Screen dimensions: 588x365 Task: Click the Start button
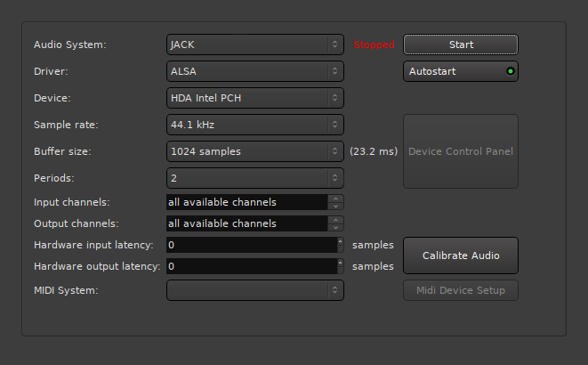[461, 45]
